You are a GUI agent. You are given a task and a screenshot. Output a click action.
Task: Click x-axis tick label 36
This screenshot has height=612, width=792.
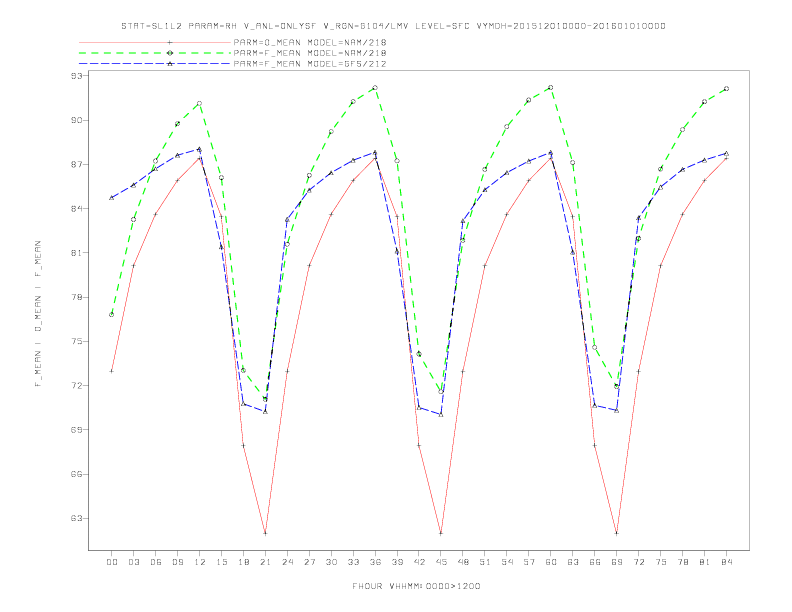tap(375, 562)
